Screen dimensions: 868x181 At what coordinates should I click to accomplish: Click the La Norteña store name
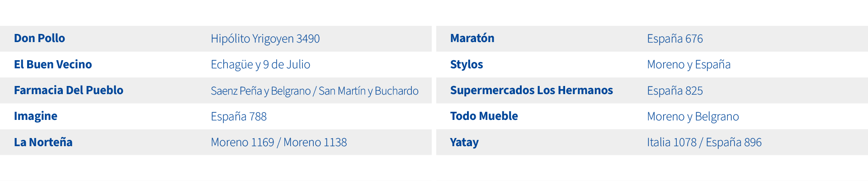tap(43, 142)
